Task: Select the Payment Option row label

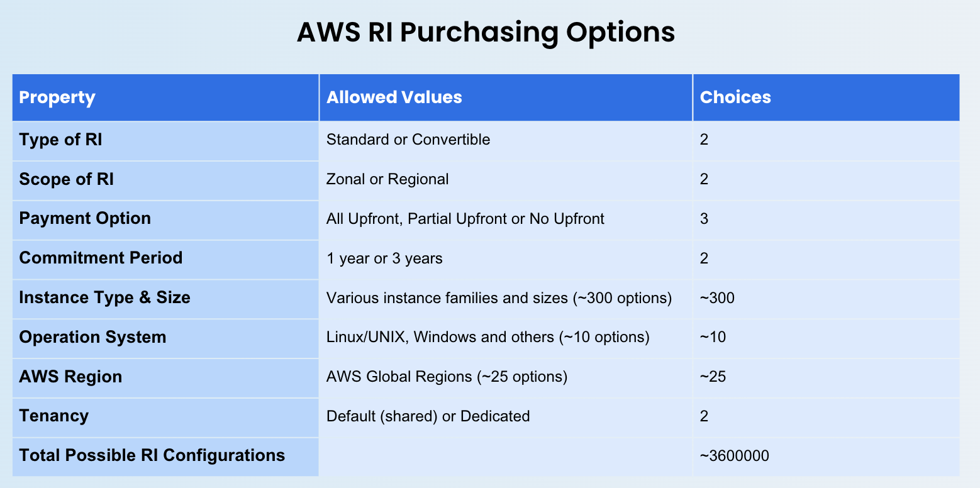Action: tap(165, 219)
